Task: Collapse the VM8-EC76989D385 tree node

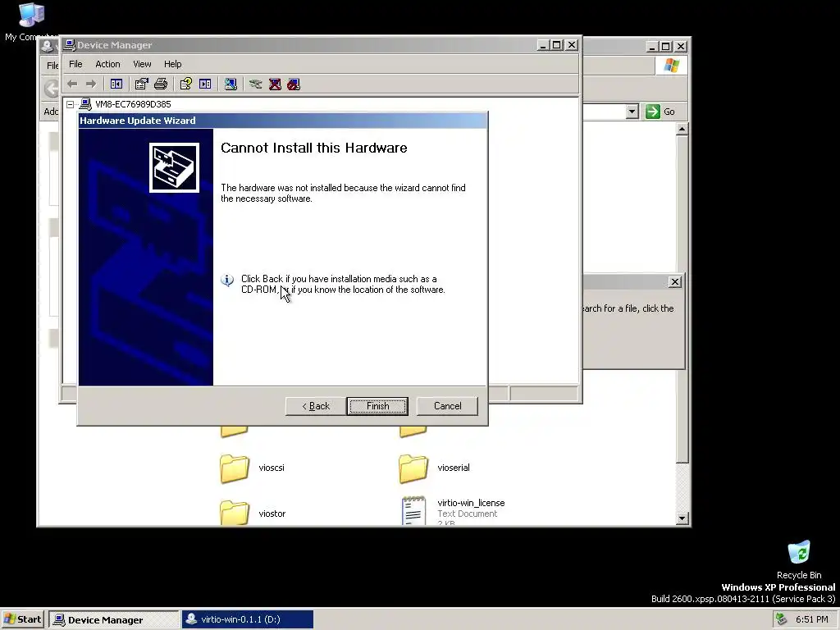Action: point(71,104)
